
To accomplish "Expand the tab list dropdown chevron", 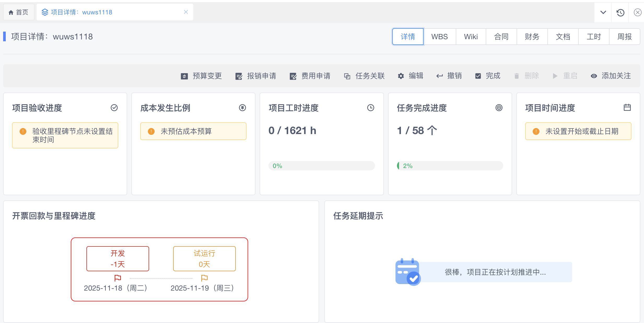I will [x=603, y=12].
